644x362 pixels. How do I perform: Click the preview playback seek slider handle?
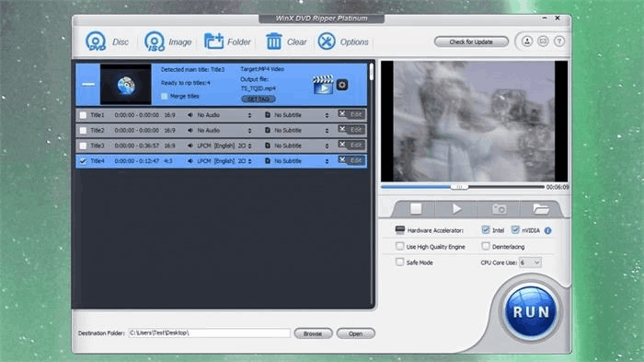(x=459, y=187)
